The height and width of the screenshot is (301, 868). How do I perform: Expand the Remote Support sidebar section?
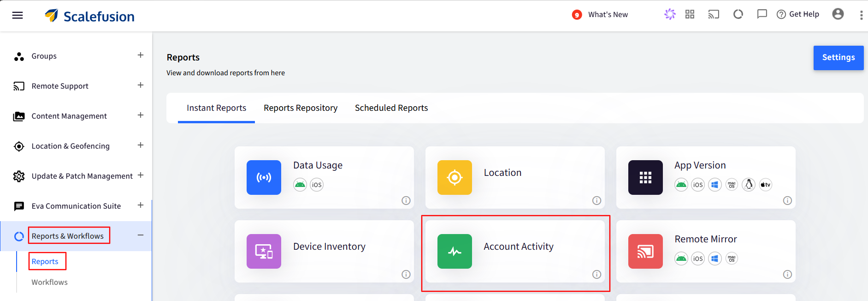(141, 85)
